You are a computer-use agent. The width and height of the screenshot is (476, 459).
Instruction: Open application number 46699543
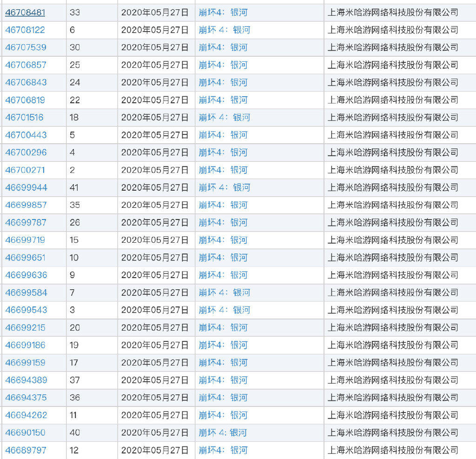point(26,310)
